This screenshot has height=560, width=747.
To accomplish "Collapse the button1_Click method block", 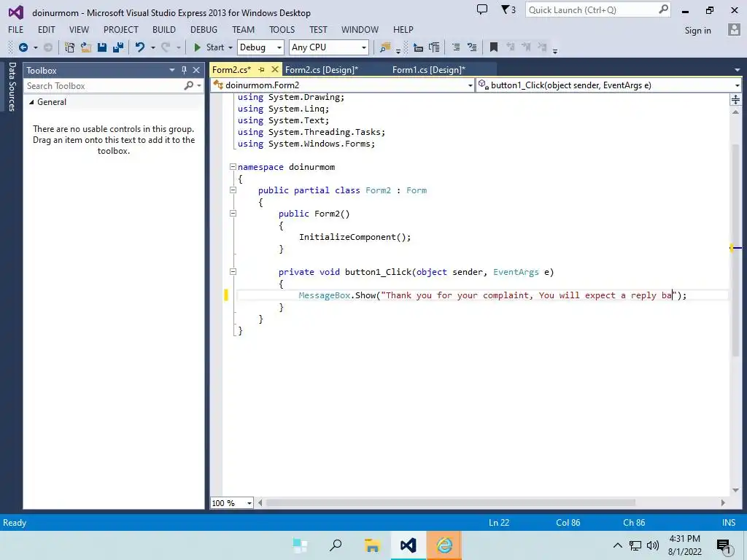I will 233,271.
